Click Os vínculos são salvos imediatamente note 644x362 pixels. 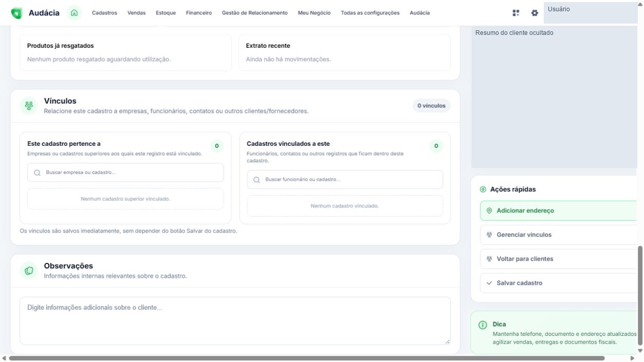point(128,231)
